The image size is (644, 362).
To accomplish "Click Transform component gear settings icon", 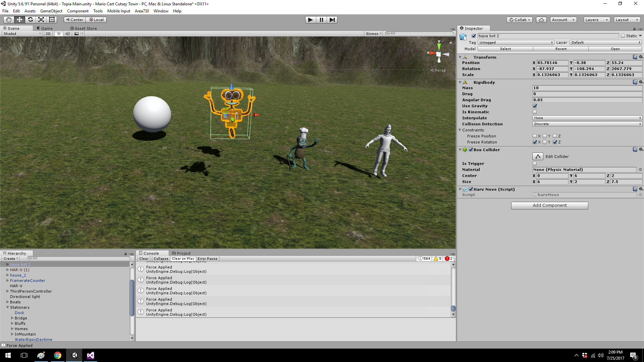I will (x=641, y=57).
